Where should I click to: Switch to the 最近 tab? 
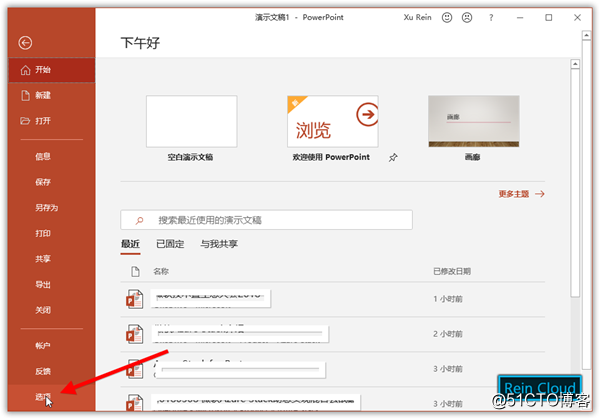click(x=130, y=244)
